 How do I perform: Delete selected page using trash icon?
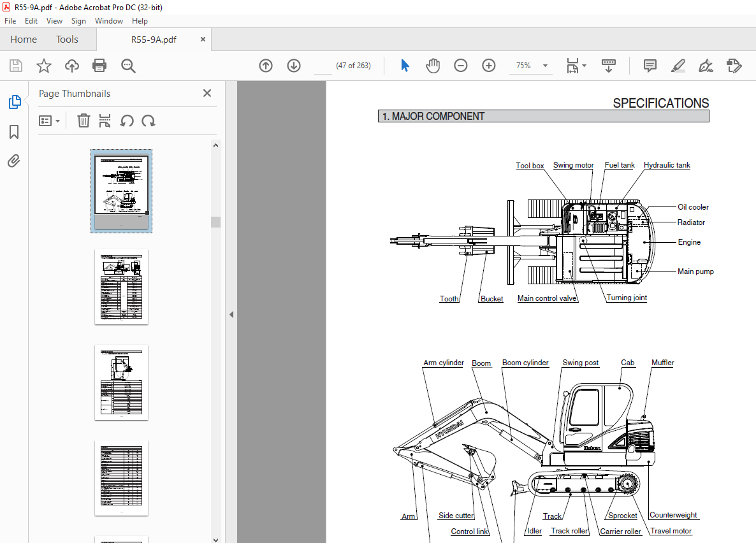tap(84, 120)
